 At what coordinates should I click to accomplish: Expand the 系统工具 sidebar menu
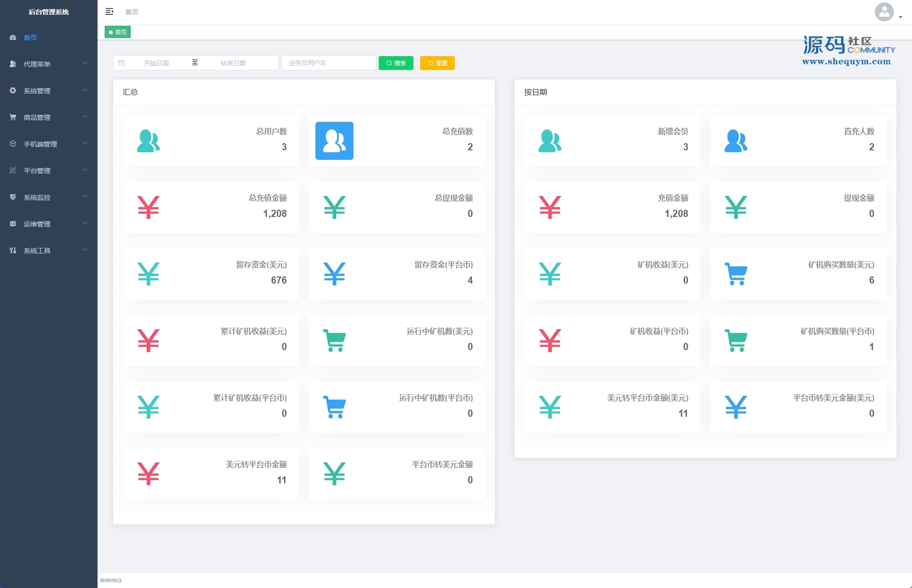pyautogui.click(x=49, y=250)
